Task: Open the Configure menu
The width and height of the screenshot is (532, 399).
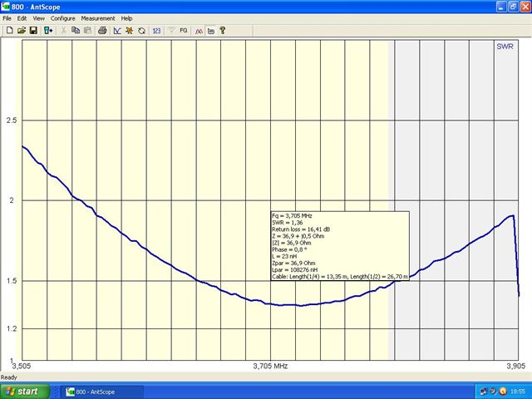Action: (x=63, y=18)
